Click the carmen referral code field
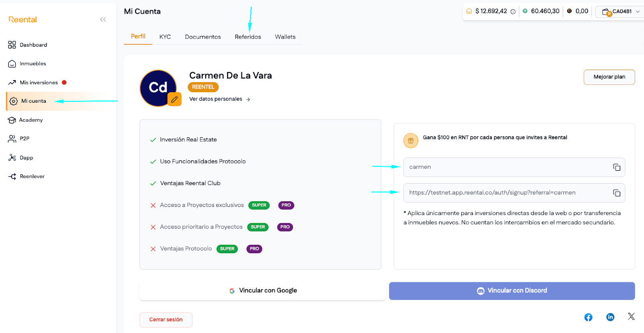The width and height of the screenshot is (644, 333). click(514, 167)
